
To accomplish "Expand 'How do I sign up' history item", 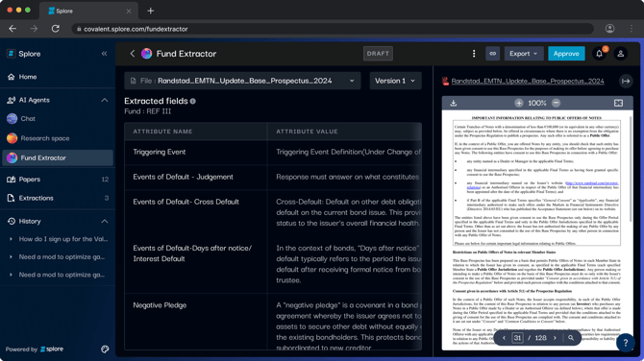I will (12, 239).
